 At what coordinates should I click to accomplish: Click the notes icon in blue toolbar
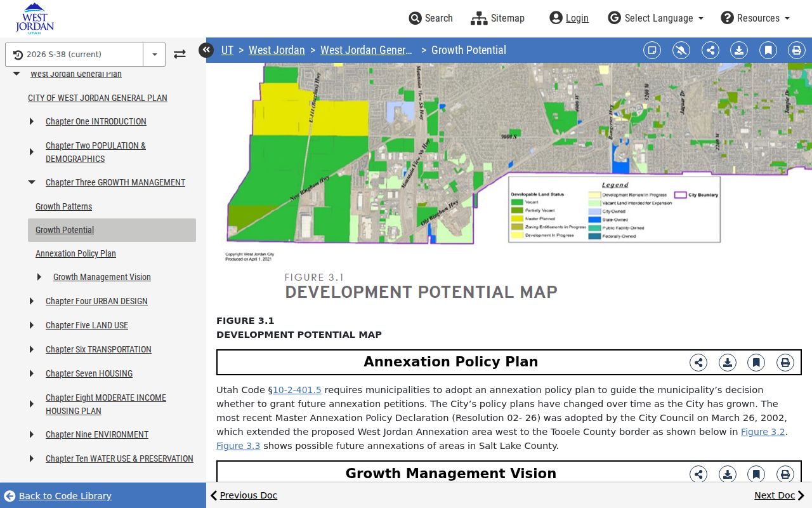coord(652,50)
